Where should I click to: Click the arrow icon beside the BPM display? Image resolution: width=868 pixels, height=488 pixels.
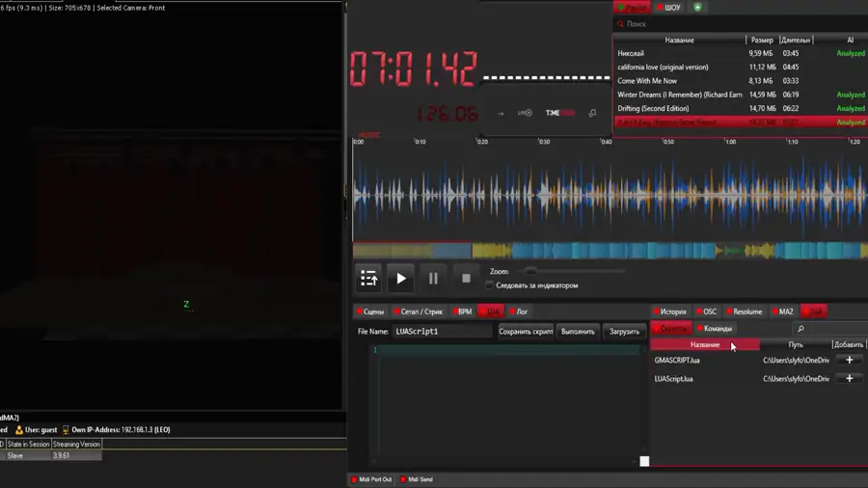pyautogui.click(x=500, y=113)
